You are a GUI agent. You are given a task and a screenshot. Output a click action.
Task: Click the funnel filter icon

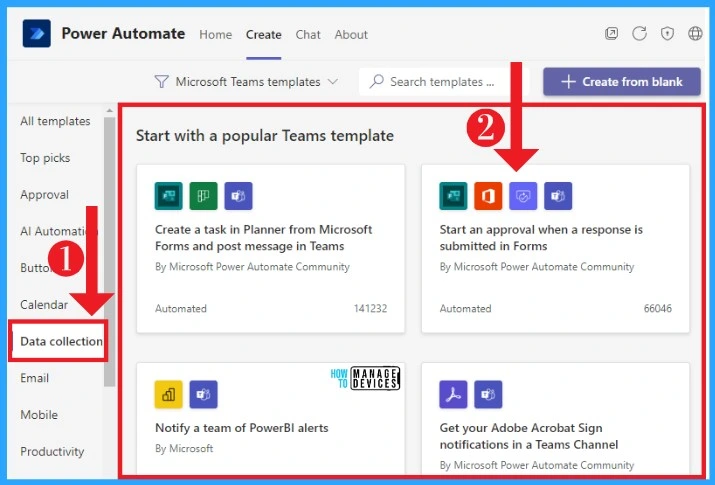(161, 82)
